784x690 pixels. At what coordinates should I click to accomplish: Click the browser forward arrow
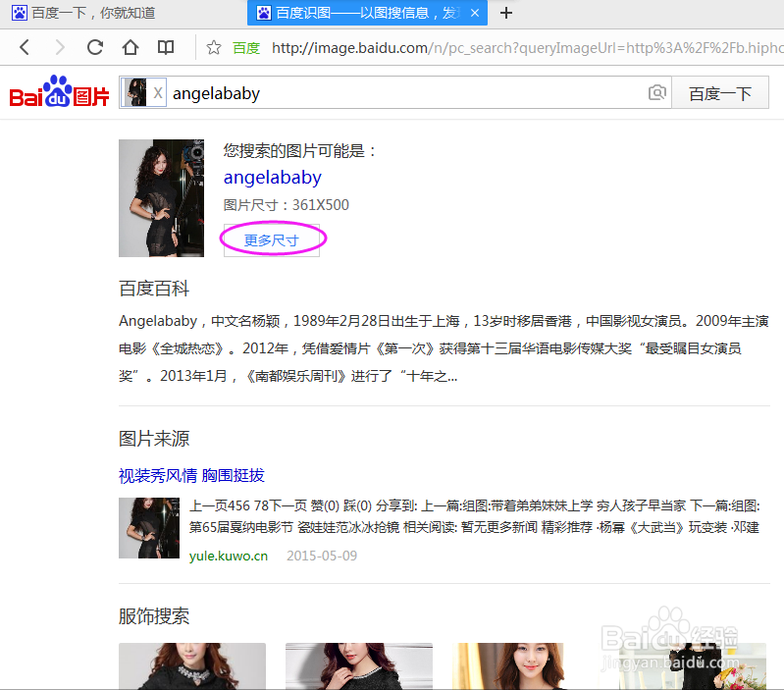pyautogui.click(x=60, y=47)
